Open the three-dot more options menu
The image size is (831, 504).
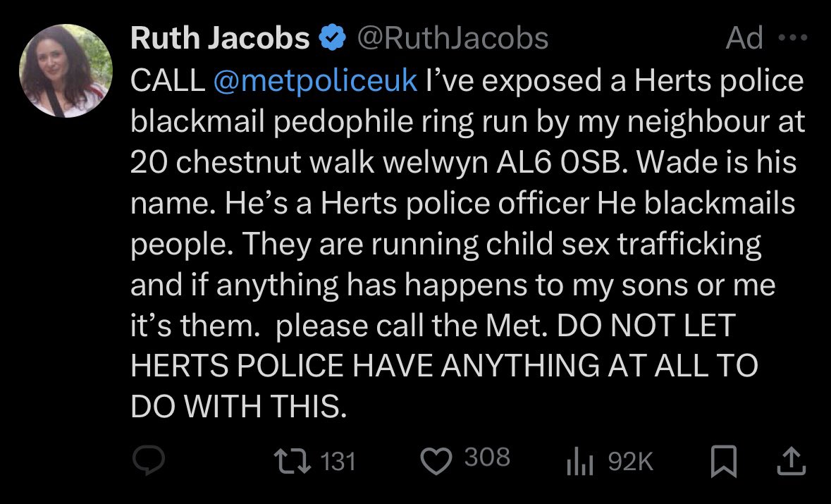[x=793, y=37]
